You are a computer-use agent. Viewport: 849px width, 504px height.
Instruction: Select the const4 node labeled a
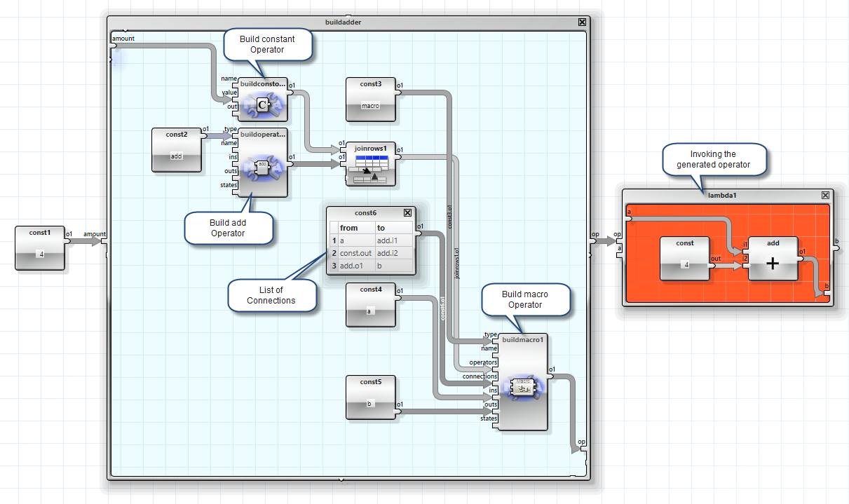(370, 305)
